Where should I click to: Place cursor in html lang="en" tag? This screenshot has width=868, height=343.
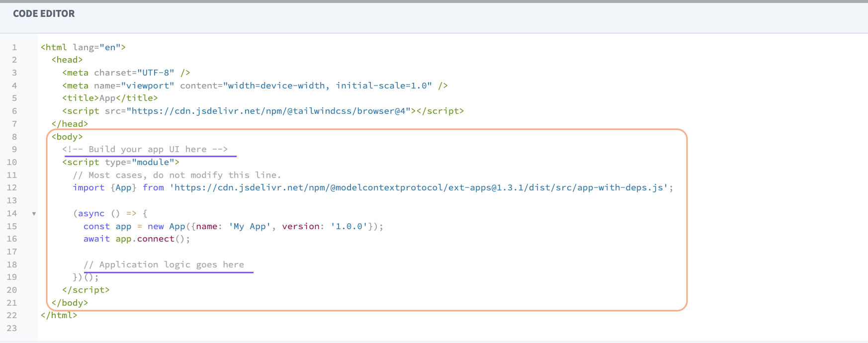(83, 47)
